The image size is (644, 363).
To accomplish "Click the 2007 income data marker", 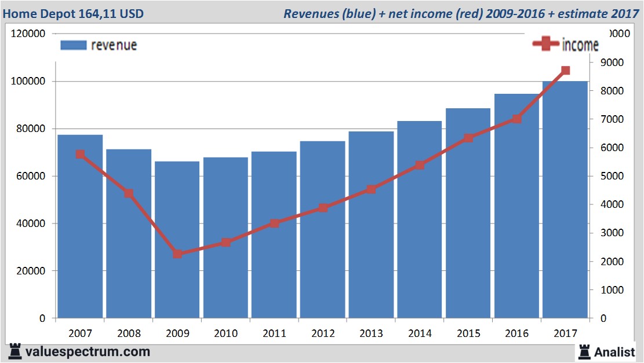I will pos(80,154).
